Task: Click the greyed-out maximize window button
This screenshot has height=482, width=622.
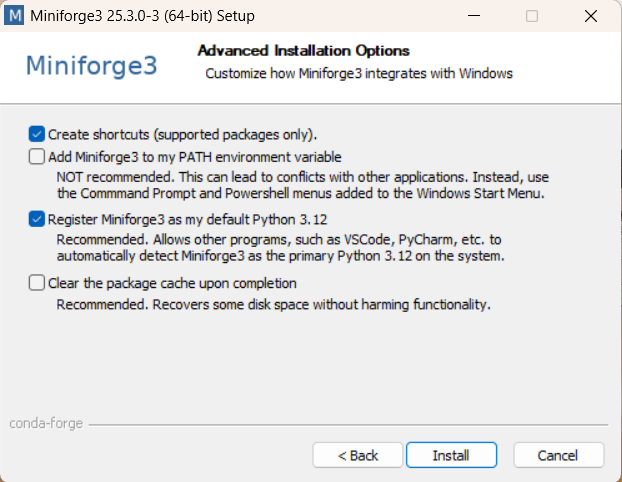Action: (x=532, y=16)
